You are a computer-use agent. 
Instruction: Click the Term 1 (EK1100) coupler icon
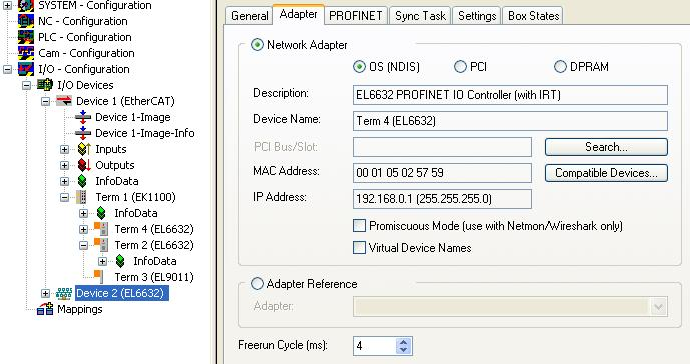pyautogui.click(x=81, y=197)
